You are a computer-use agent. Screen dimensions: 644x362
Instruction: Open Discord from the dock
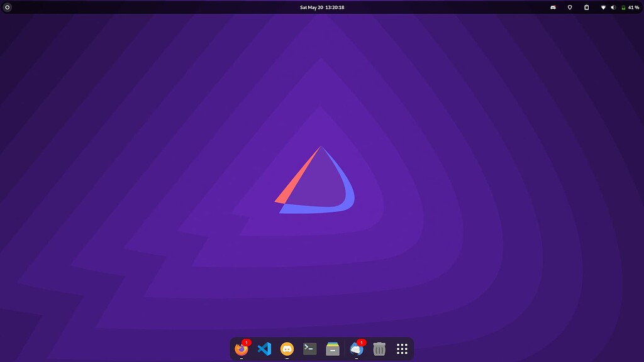tap(287, 349)
